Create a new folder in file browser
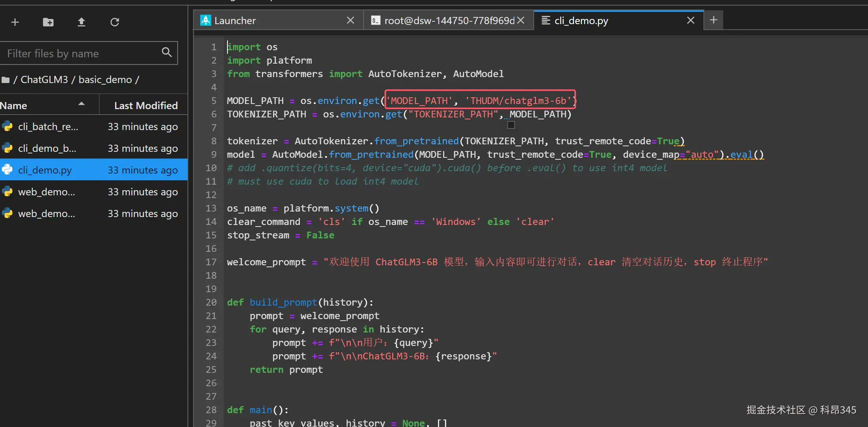868x427 pixels. (x=48, y=22)
